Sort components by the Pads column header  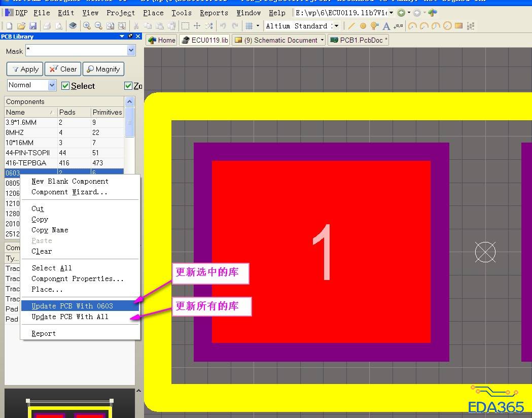point(74,112)
